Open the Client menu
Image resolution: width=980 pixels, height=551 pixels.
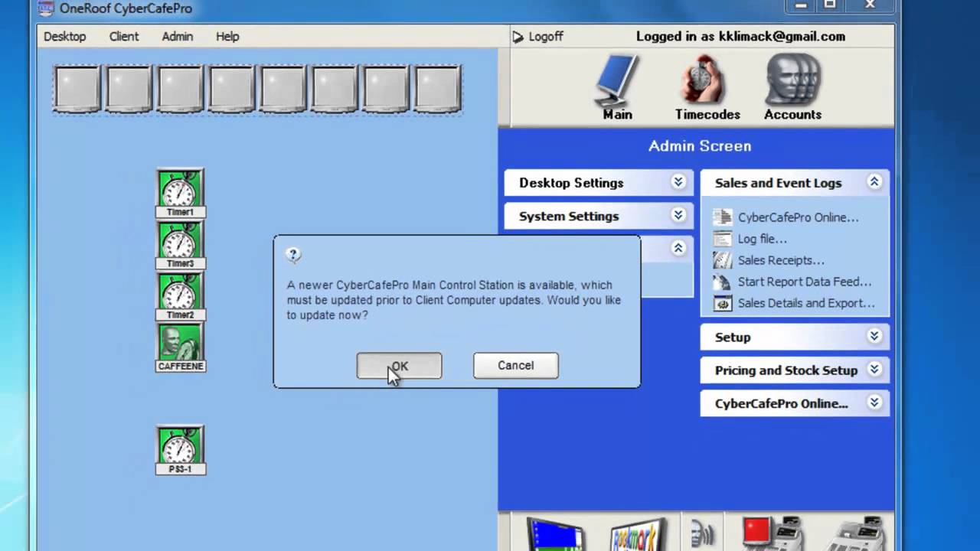click(124, 36)
